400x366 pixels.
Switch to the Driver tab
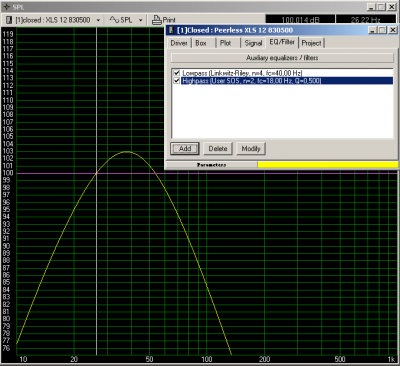[x=179, y=43]
